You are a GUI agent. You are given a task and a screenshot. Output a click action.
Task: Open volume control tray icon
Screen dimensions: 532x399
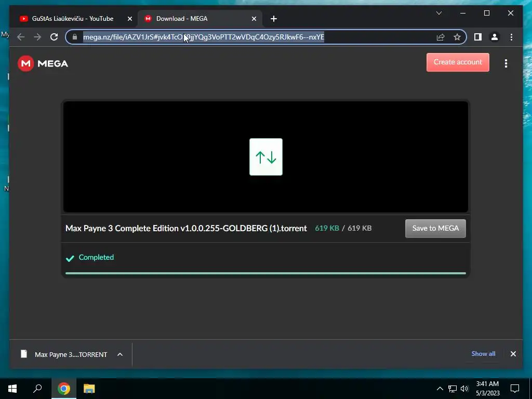(464, 389)
